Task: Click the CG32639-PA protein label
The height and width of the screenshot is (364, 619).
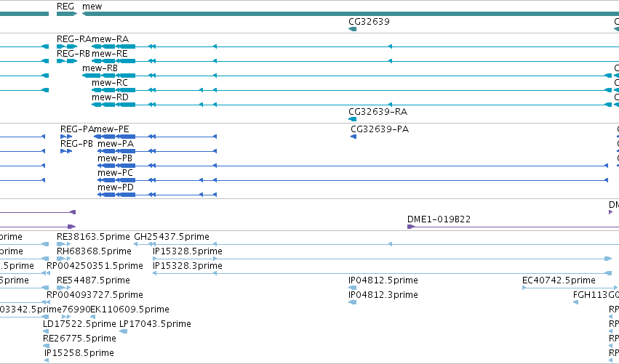Action: click(x=380, y=129)
